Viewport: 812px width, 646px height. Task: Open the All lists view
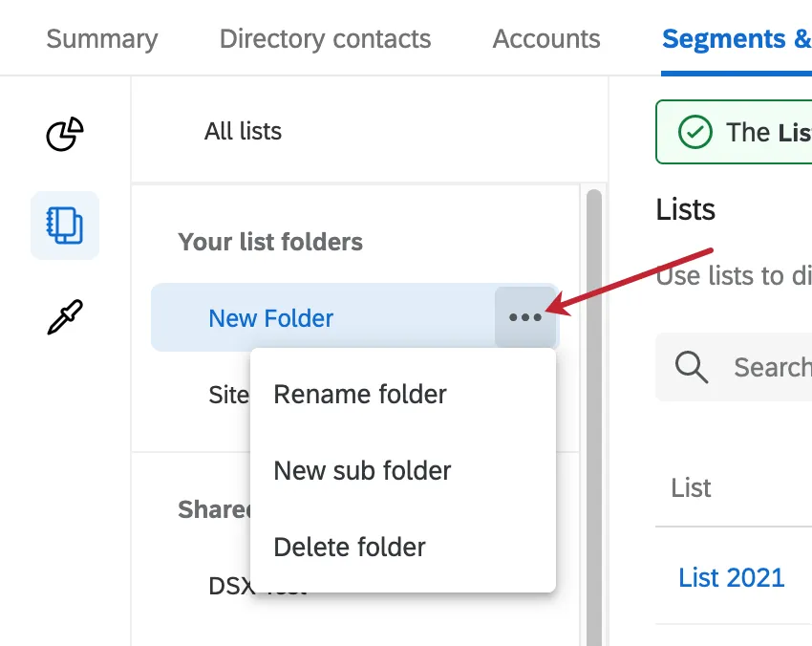click(x=243, y=131)
